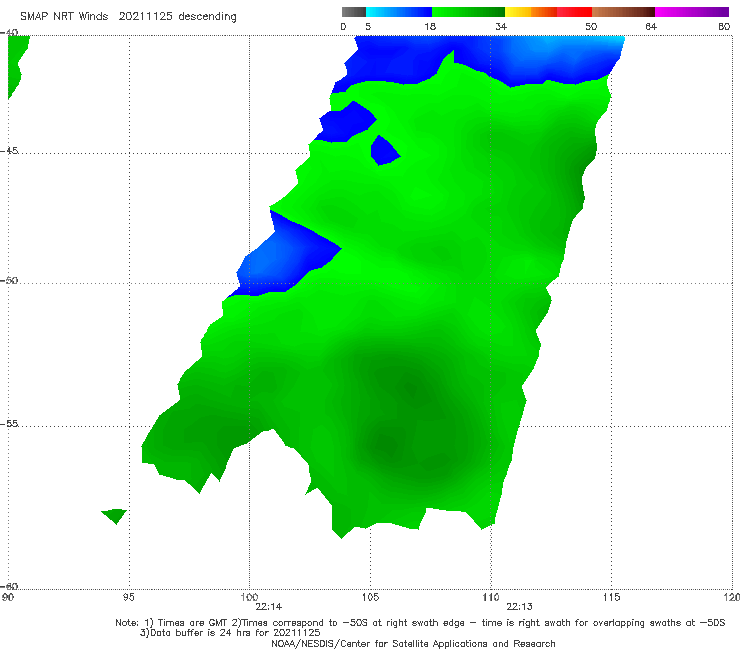Select the red segment of the color bar
The width and height of the screenshot is (740, 650).
point(574,12)
